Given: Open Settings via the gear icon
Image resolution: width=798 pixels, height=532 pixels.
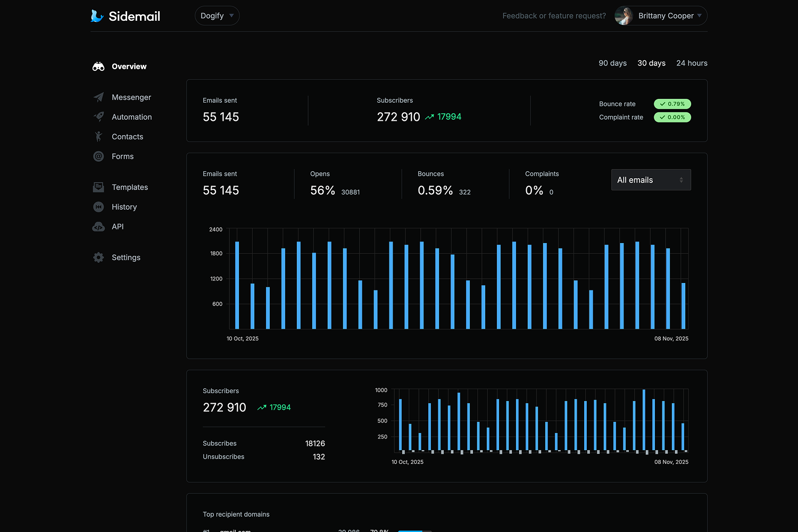Looking at the screenshot, I should coord(98,257).
